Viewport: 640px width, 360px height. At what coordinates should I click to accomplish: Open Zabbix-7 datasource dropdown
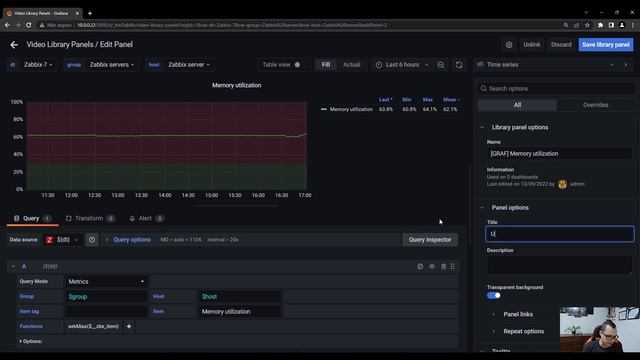click(38, 65)
